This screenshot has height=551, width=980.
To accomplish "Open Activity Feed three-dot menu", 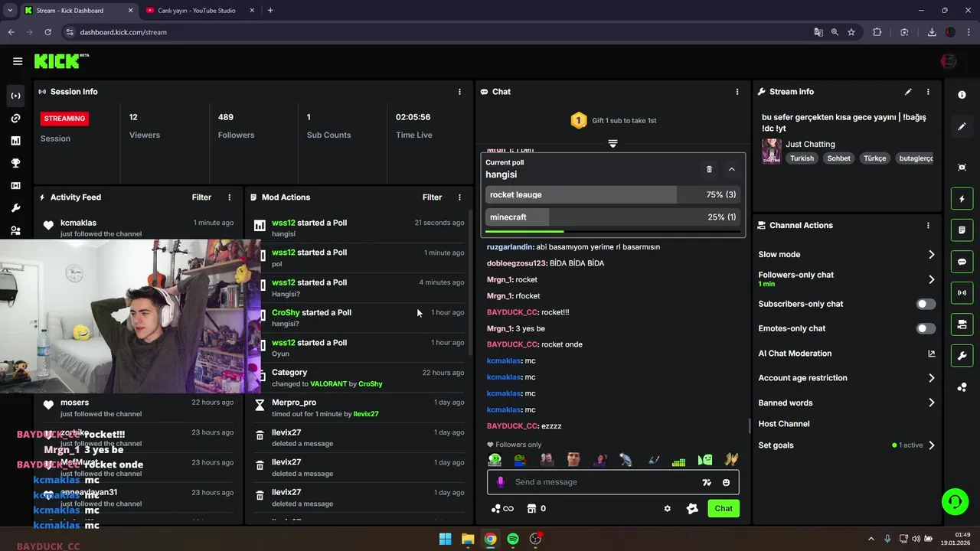I will click(x=229, y=197).
